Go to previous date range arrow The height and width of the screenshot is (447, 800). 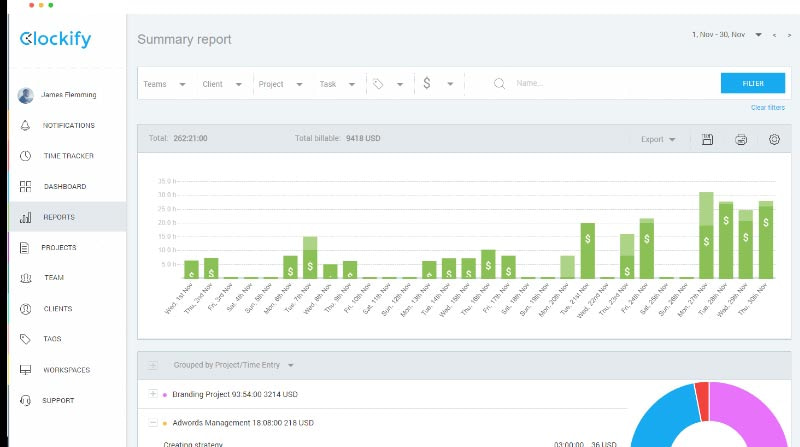click(774, 35)
